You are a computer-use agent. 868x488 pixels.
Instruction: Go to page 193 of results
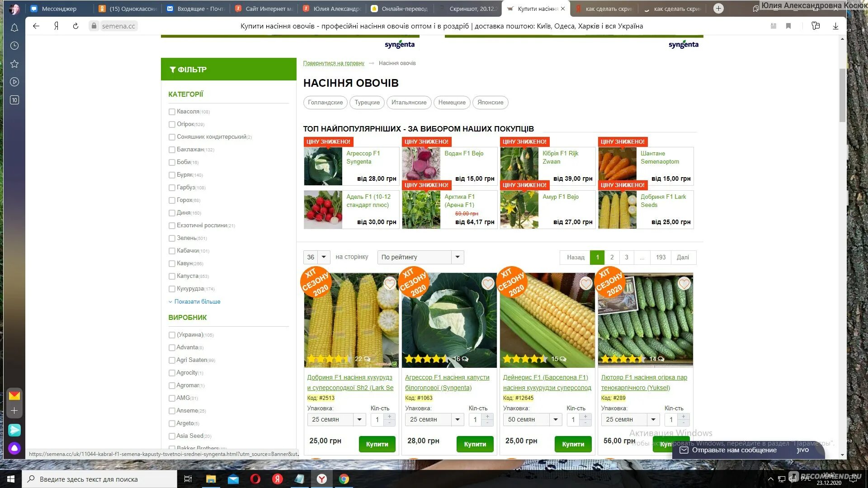pos(660,257)
